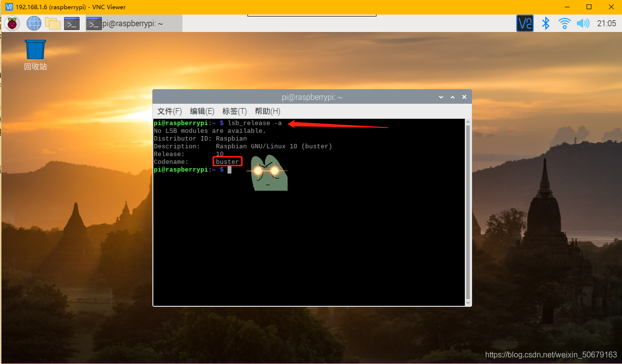Screen dimensions: 622x364
Task: Maximize the VNC Viewer window
Action: pos(589,7)
